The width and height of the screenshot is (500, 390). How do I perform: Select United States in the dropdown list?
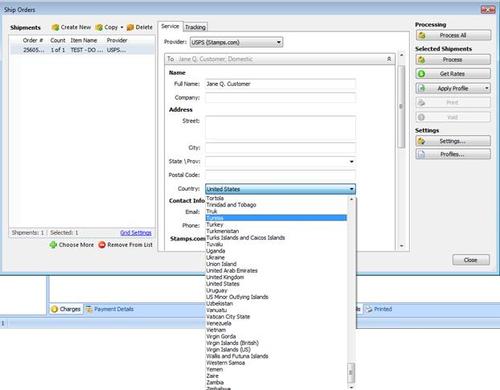(x=276, y=284)
